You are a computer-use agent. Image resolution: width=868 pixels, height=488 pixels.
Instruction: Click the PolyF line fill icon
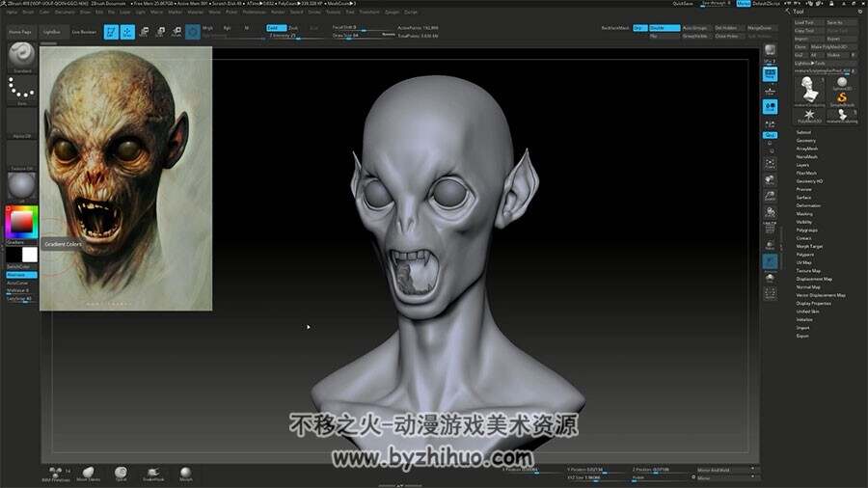point(770,229)
